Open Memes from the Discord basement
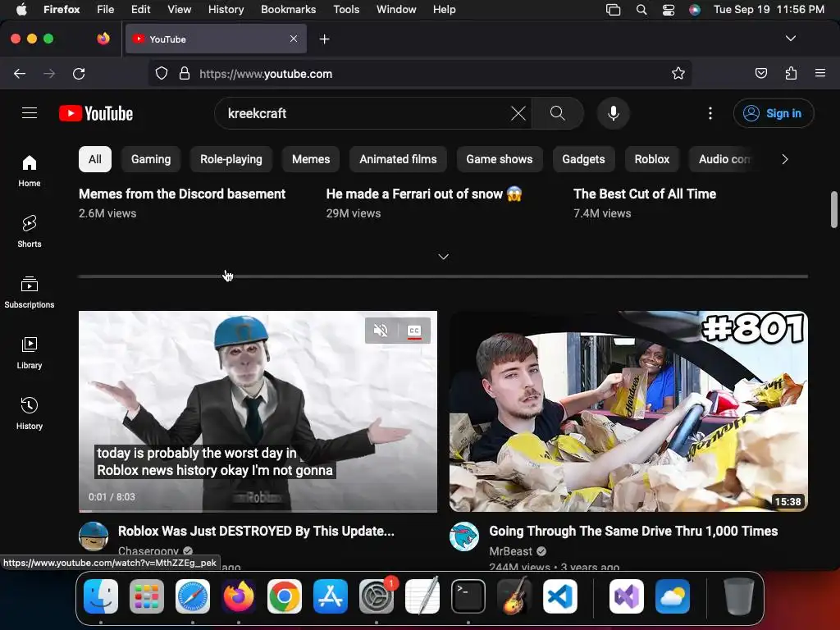840x630 pixels. click(x=182, y=194)
